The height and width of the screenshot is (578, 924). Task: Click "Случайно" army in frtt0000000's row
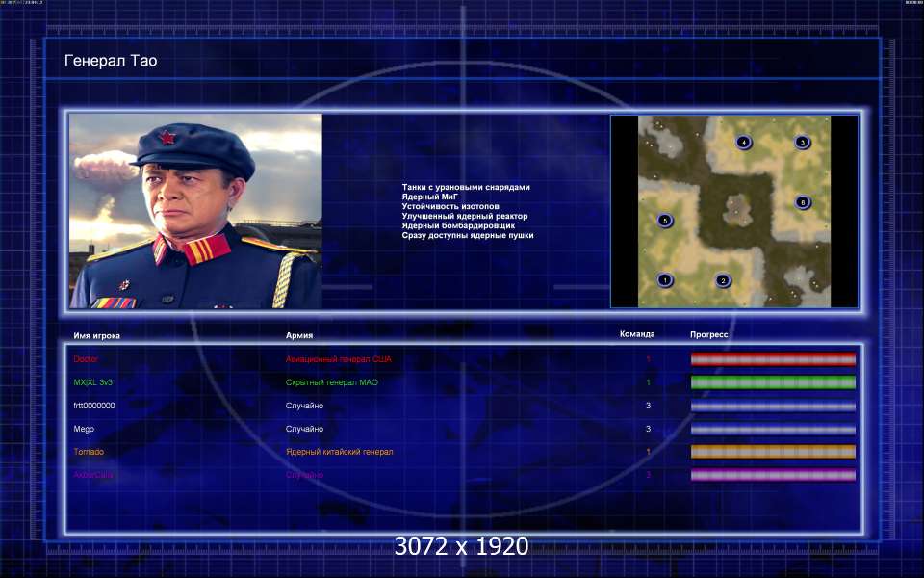pos(305,406)
